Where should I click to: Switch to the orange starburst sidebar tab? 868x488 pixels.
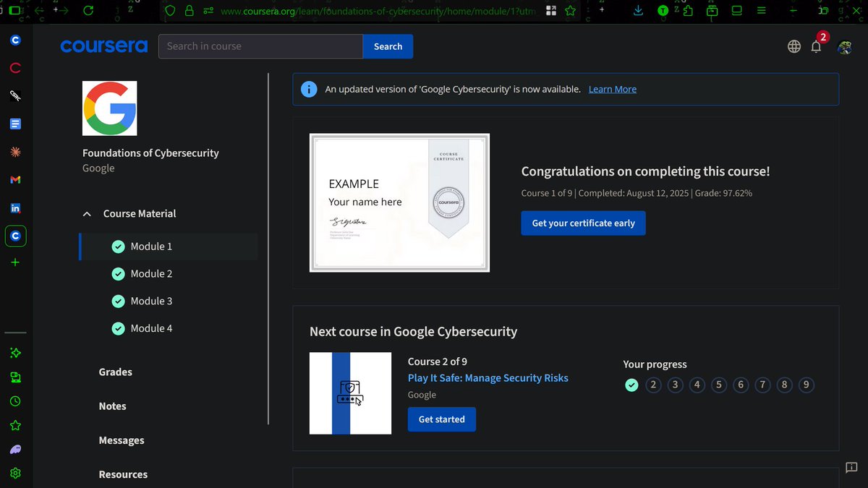click(15, 152)
